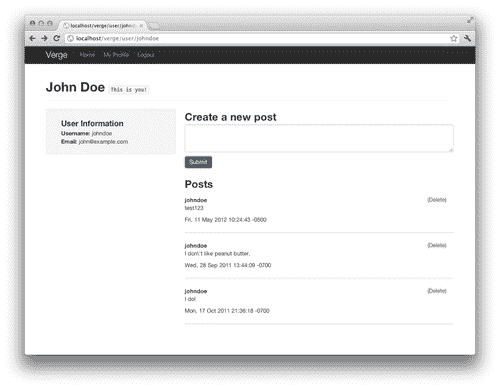Screen dimensions: 500x389
Task: Click the browser back arrow
Action: pyautogui.click(x=32, y=38)
